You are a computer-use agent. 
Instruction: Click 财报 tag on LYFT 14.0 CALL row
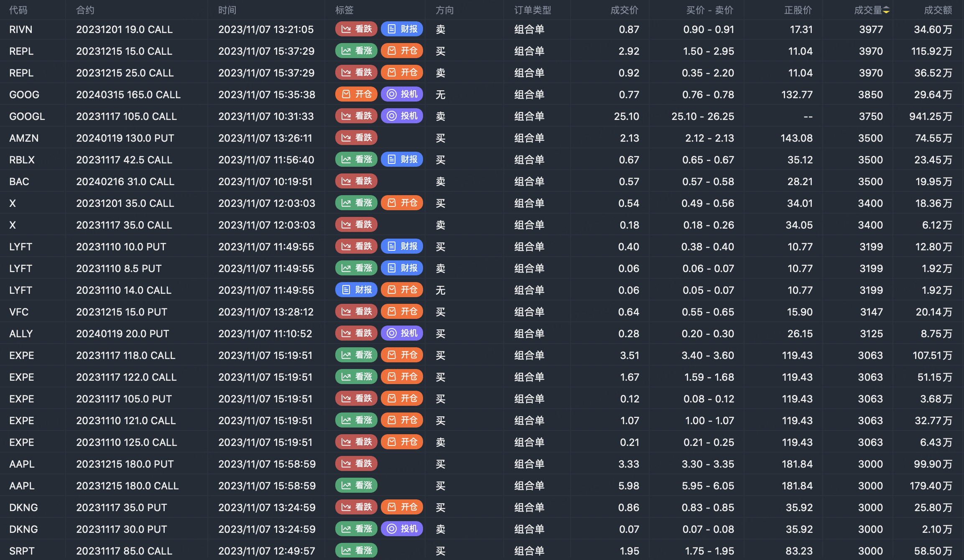click(x=357, y=290)
